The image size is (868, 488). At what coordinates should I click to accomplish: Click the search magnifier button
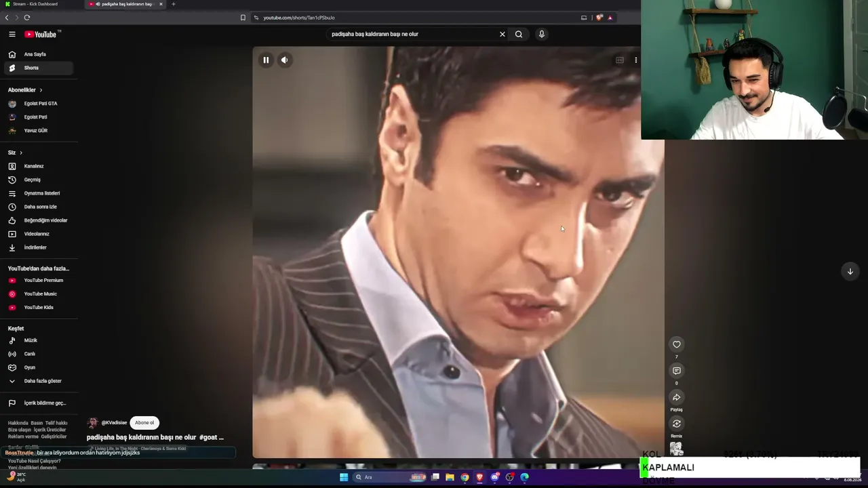(x=519, y=34)
